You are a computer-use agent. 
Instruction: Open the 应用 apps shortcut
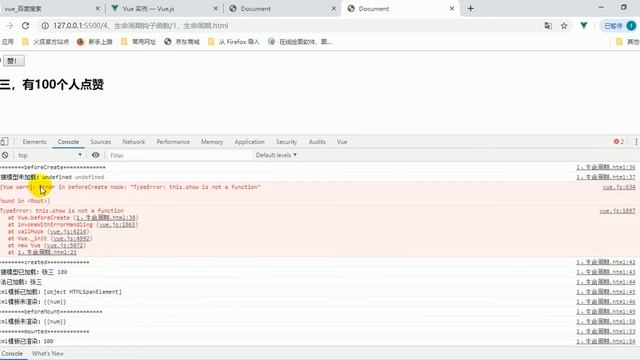point(7,42)
